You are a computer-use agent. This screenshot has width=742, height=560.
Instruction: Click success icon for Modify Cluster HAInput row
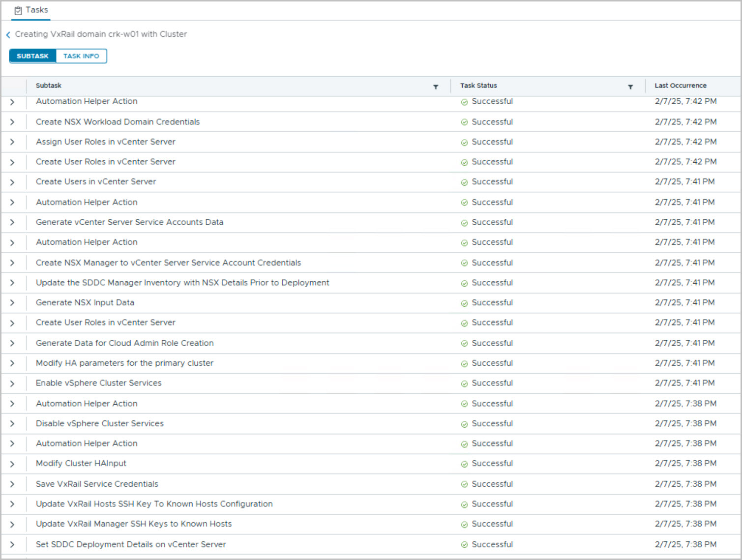464,464
